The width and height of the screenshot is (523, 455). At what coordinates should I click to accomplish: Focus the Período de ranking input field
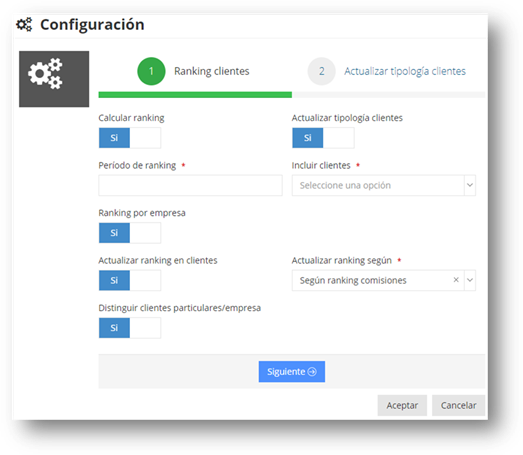point(190,185)
